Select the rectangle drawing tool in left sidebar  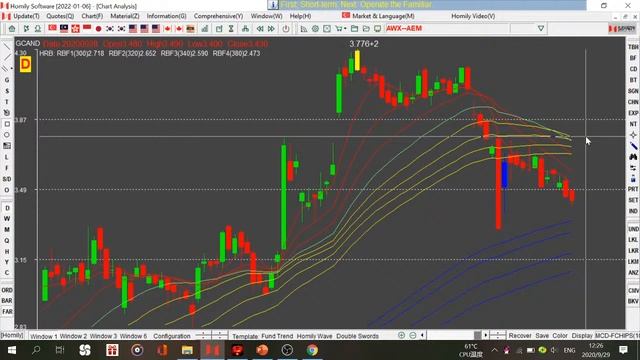point(7,124)
